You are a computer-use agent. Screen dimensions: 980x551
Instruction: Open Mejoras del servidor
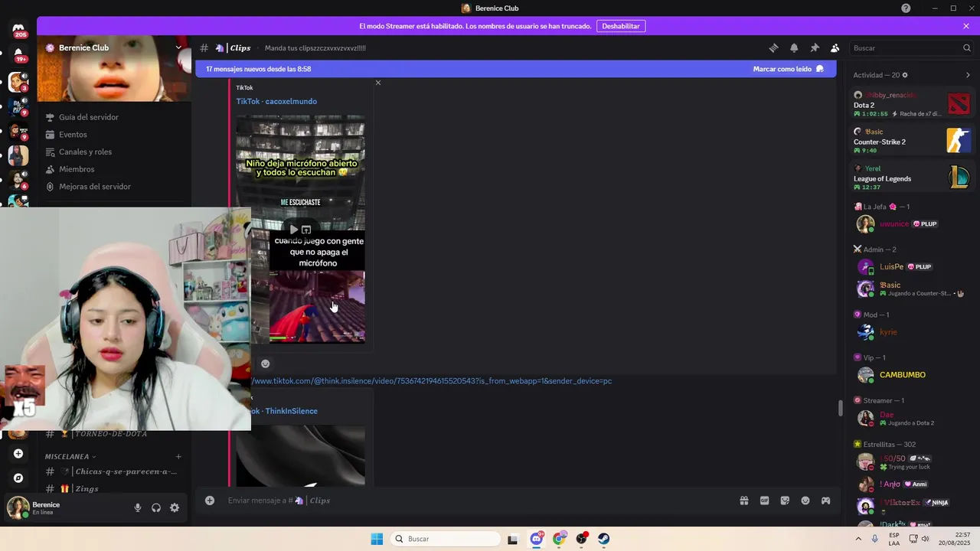pos(113,187)
